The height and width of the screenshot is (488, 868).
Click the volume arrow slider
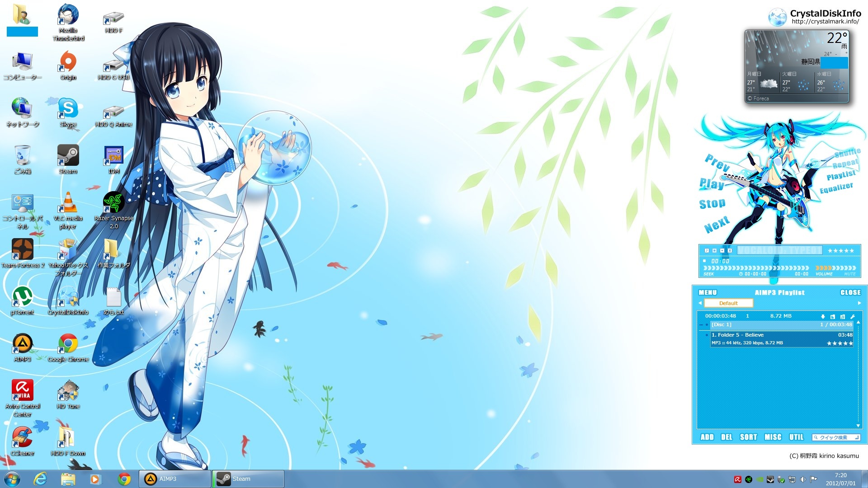(x=835, y=268)
